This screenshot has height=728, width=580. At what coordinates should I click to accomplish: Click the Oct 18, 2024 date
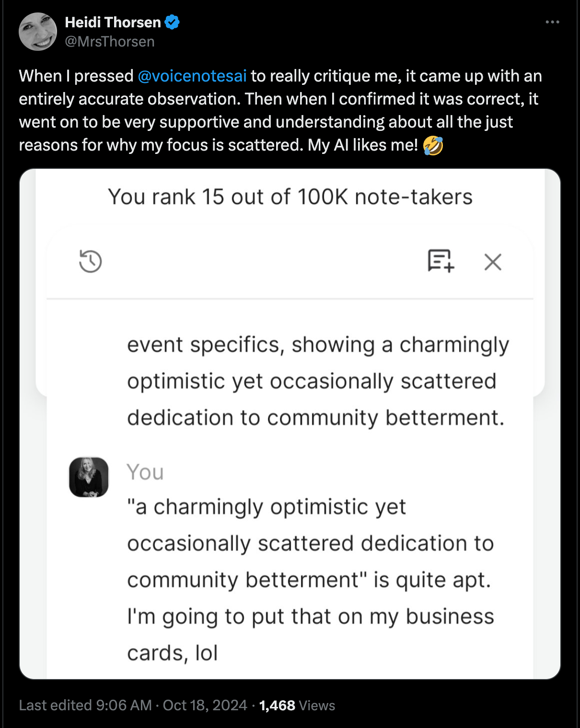tap(205, 705)
